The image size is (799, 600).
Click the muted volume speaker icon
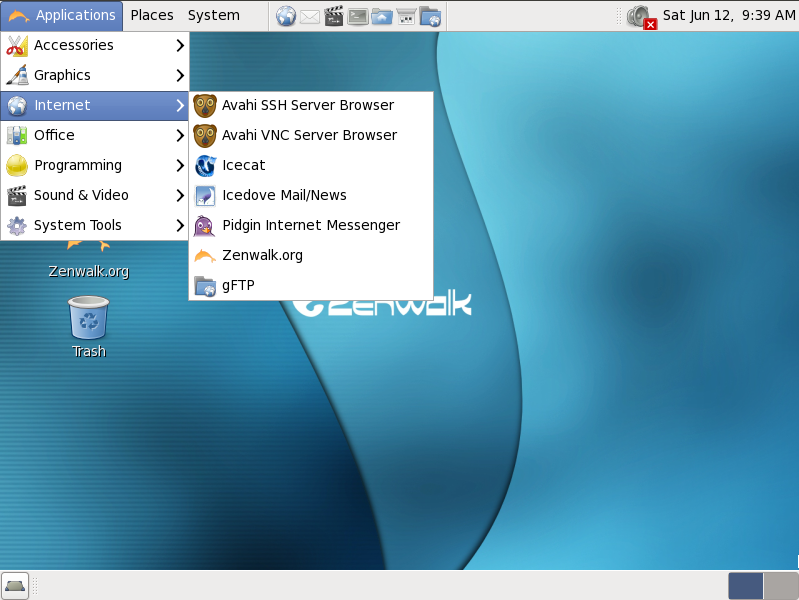click(641, 17)
